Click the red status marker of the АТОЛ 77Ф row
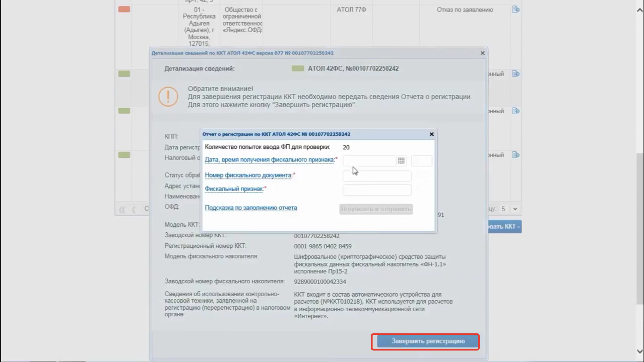Image resolution: width=644 pixels, height=362 pixels. tap(124, 9)
